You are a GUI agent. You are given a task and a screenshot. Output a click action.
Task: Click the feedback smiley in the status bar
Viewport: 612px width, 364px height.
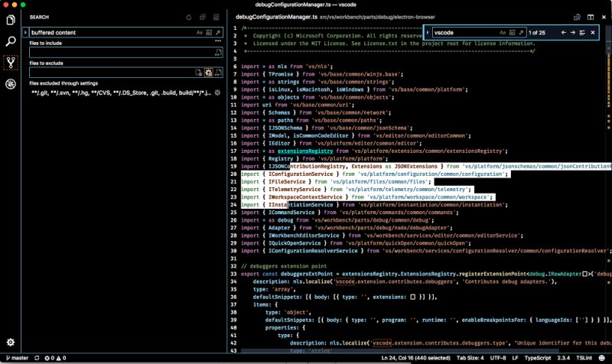click(601, 358)
